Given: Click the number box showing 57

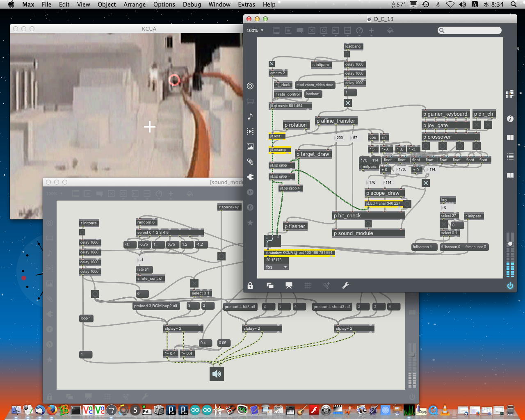Looking at the screenshot, I should point(355,138).
